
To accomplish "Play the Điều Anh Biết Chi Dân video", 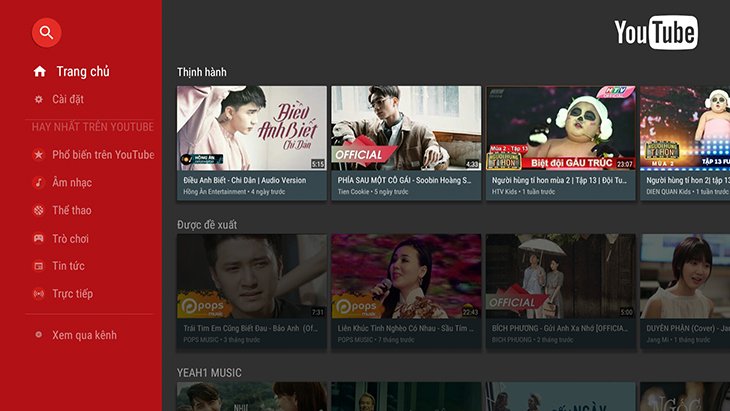I will pos(252,128).
